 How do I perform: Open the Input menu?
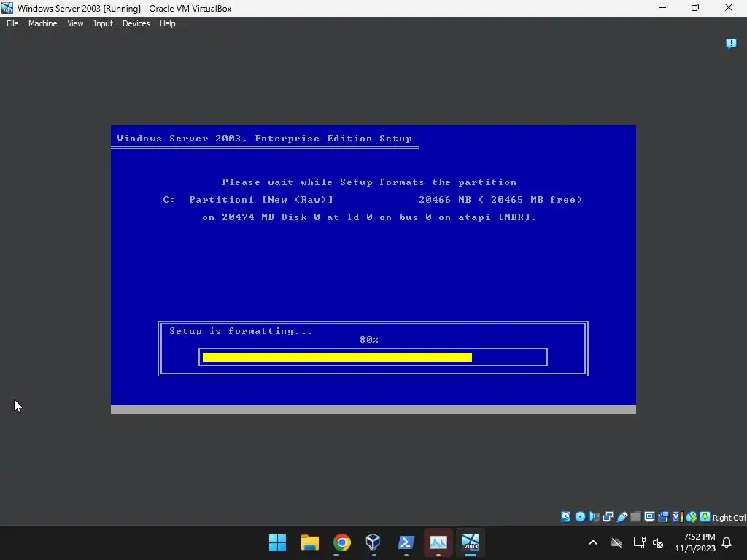[x=103, y=23]
